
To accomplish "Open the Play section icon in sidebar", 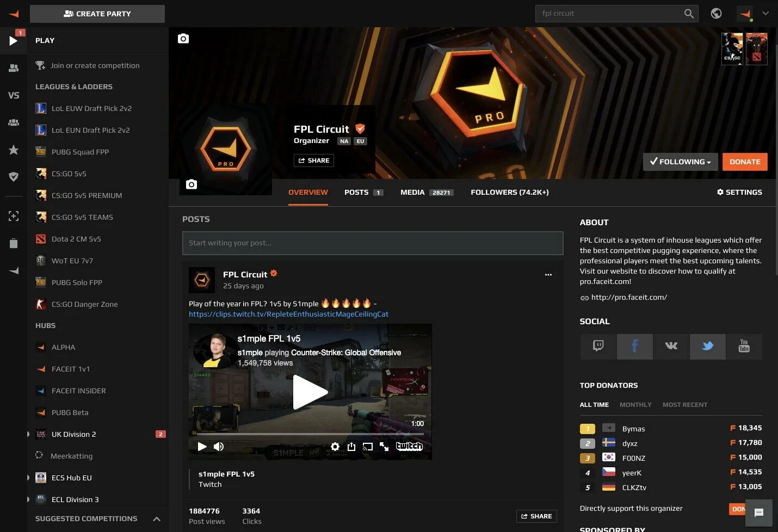I will point(14,41).
